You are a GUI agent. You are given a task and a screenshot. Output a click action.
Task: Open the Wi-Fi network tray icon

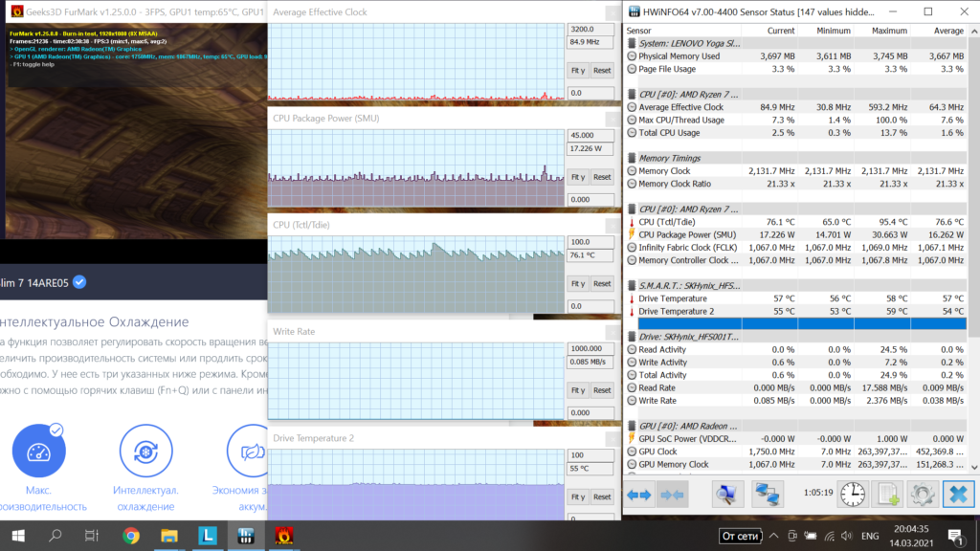(829, 536)
